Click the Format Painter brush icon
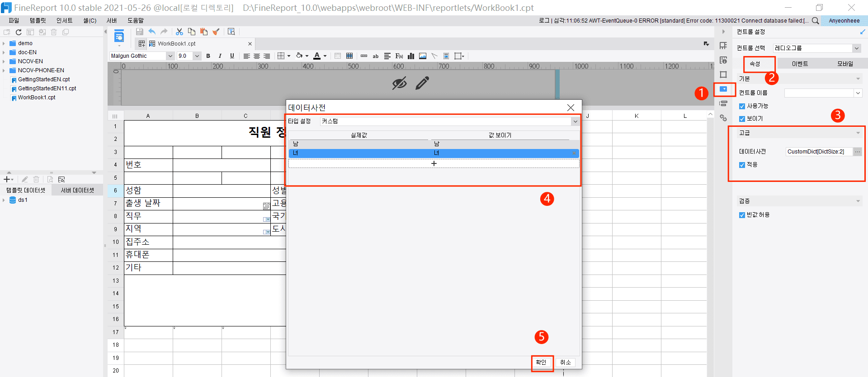The height and width of the screenshot is (377, 868). (x=216, y=32)
